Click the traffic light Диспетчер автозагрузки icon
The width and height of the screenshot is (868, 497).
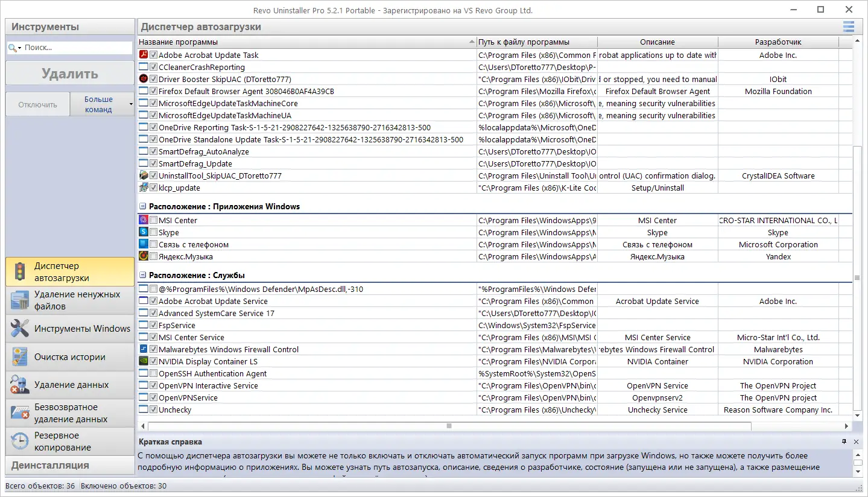19,272
